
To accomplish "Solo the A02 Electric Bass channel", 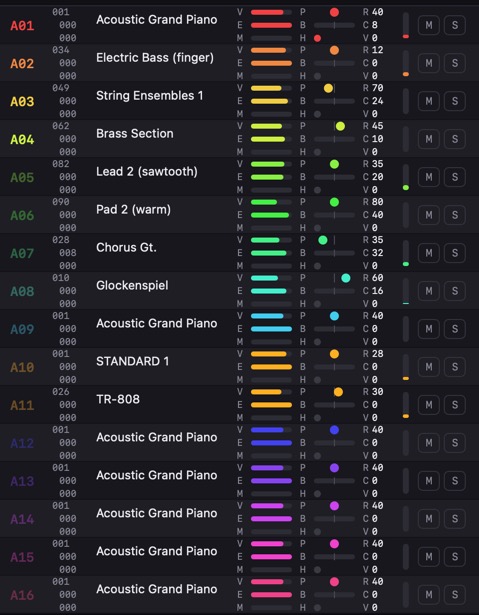I will 455,63.
